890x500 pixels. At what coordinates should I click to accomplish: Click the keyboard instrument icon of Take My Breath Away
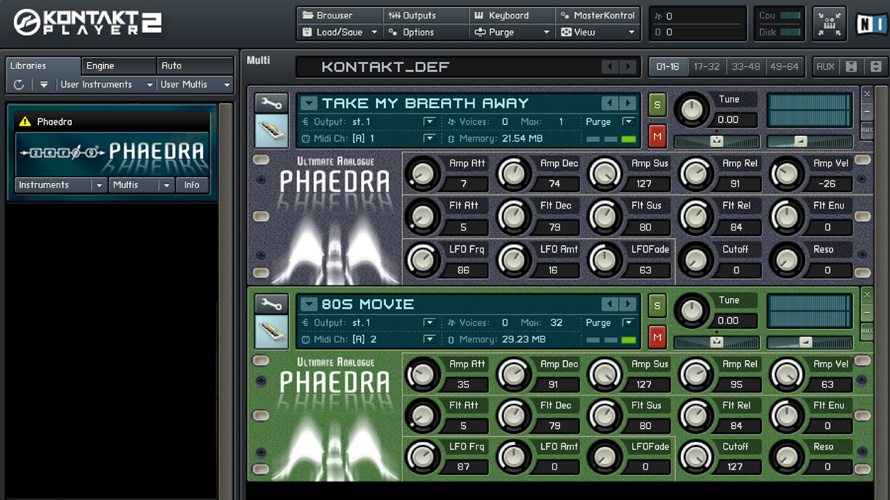pyautogui.click(x=271, y=131)
